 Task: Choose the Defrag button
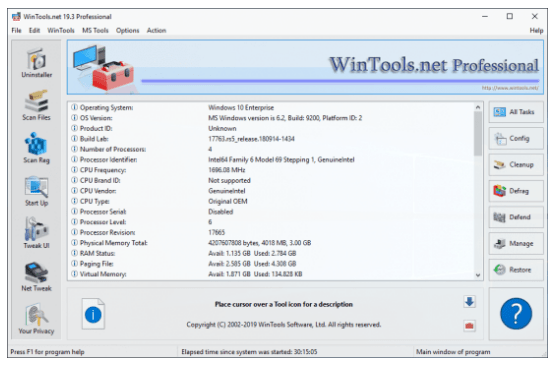click(x=516, y=191)
